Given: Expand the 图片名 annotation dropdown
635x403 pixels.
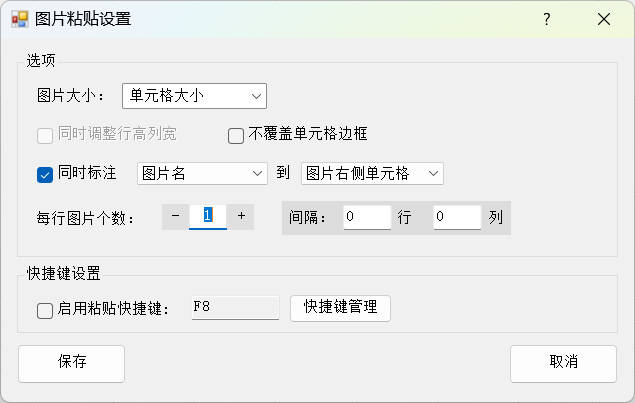Looking at the screenshot, I should pyautogui.click(x=202, y=174).
